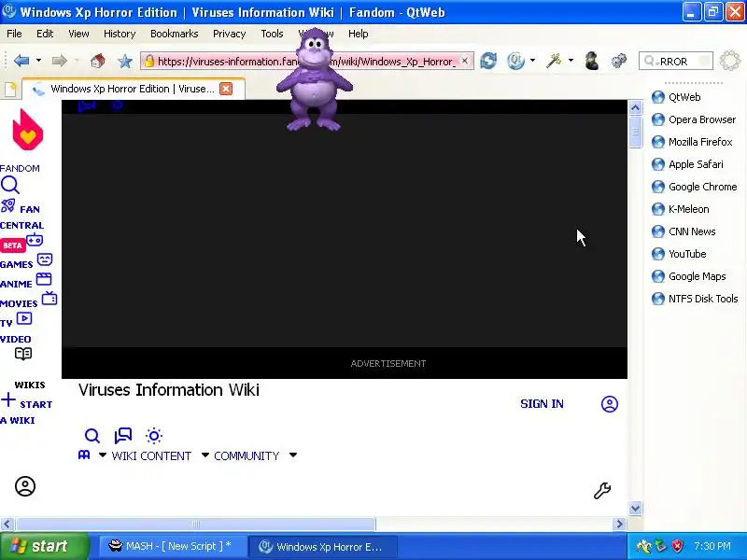Click the horizontal scroll right arrow
This screenshot has height=560, width=747.
pyautogui.click(x=619, y=524)
